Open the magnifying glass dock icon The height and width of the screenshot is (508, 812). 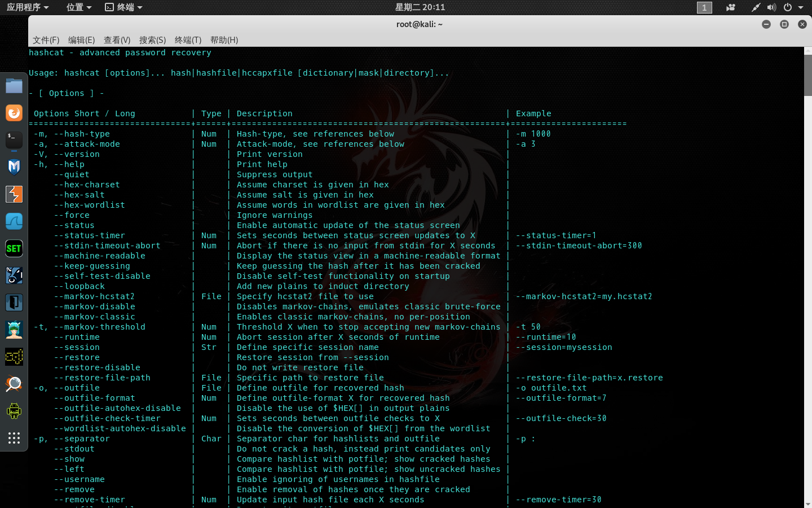(14, 384)
